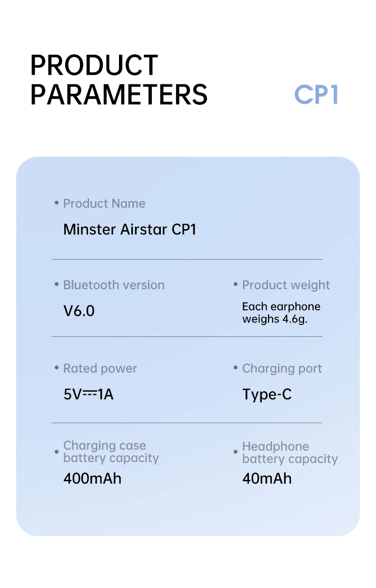
Task: Select the Rated power label
Action: (x=100, y=368)
